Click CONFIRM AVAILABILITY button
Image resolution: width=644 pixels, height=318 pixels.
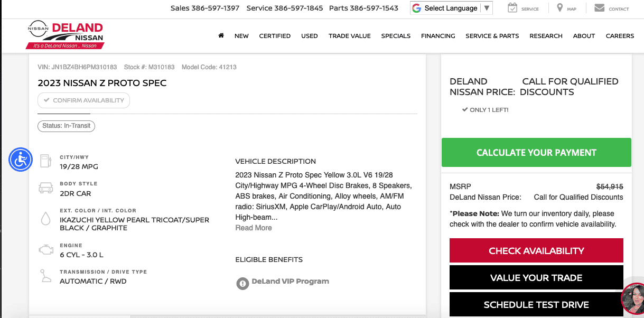pyautogui.click(x=83, y=100)
